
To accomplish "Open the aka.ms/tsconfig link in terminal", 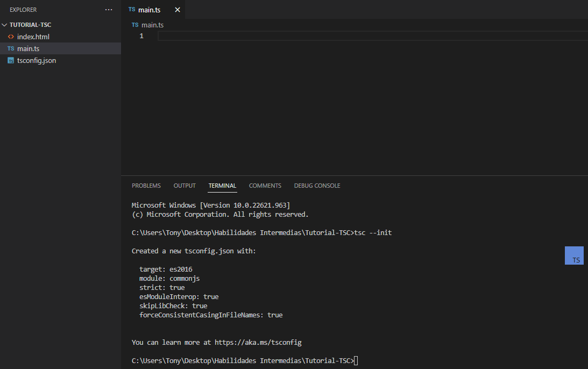I will point(258,342).
